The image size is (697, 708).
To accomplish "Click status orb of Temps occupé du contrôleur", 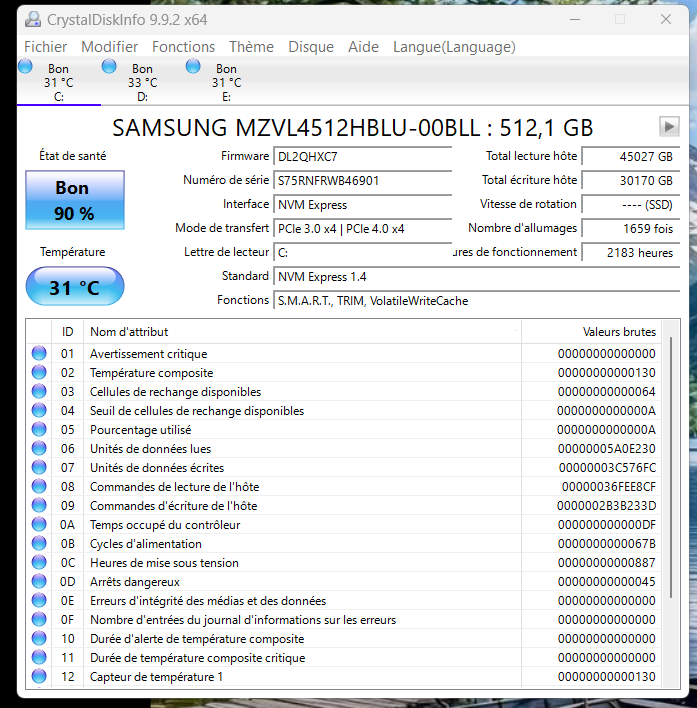I will point(39,524).
